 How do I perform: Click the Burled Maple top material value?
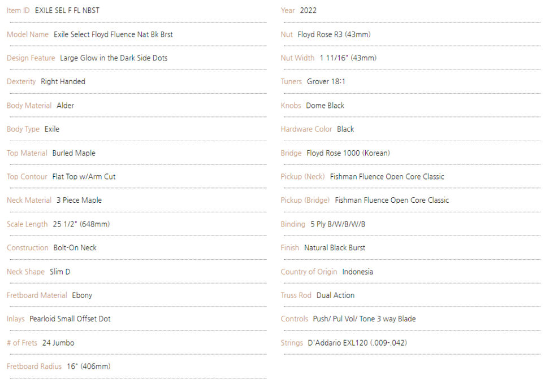[x=73, y=153]
